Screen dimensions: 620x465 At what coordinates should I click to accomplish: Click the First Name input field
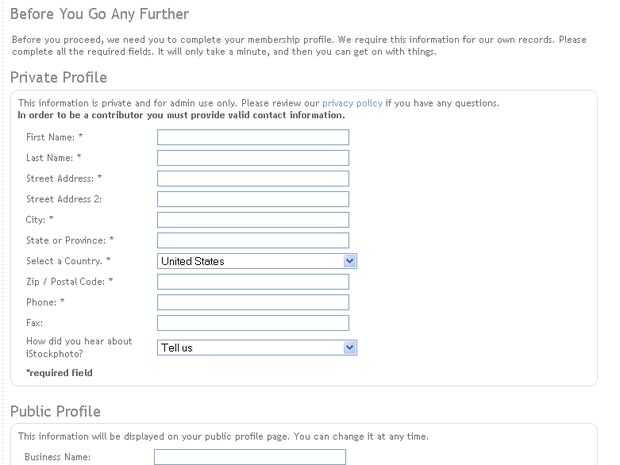(x=252, y=137)
